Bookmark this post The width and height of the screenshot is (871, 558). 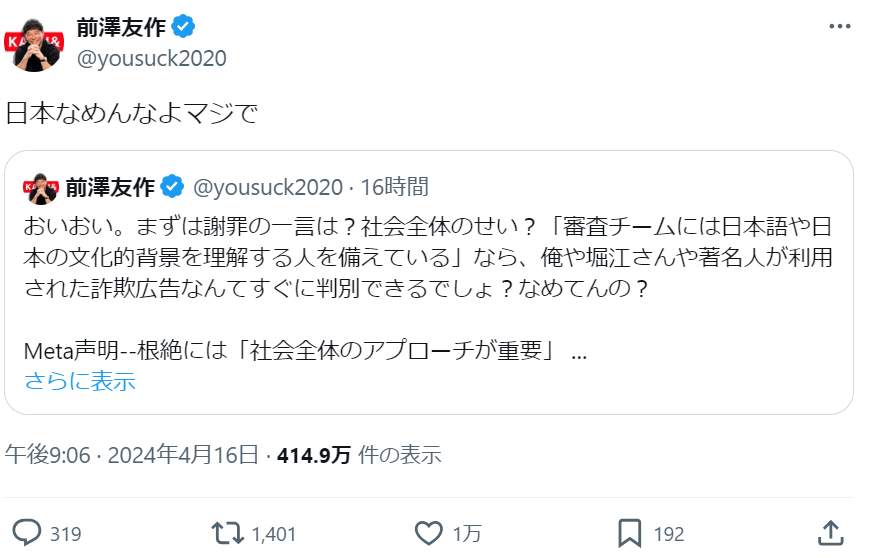(629, 533)
